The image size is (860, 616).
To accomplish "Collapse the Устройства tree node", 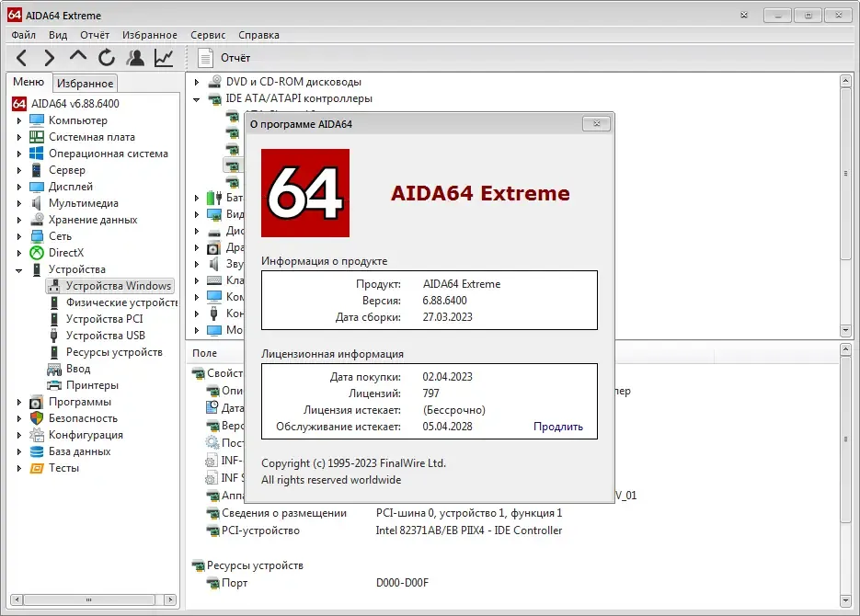I will pos(19,269).
